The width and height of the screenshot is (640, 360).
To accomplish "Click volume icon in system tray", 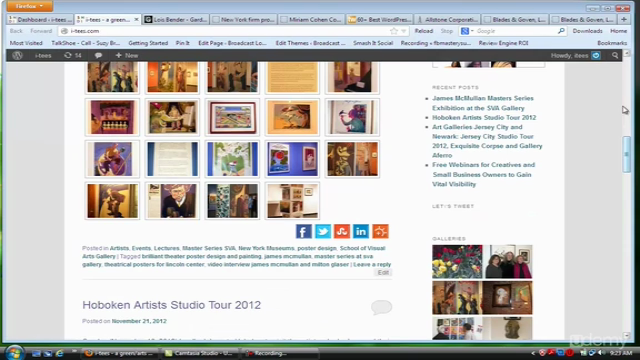I will tap(600, 353).
